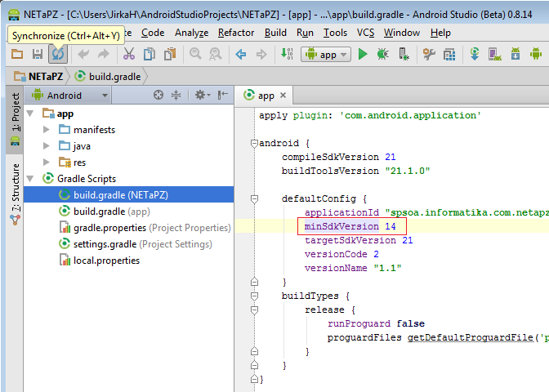This screenshot has width=549, height=392.
Task: Run the app with green play icon
Action: 363,54
